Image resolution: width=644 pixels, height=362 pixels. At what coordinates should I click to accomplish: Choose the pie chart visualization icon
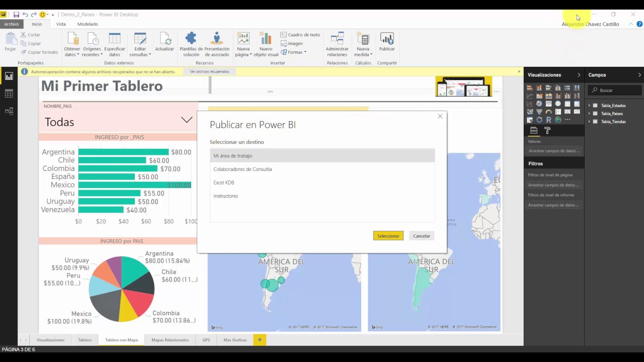point(539,104)
